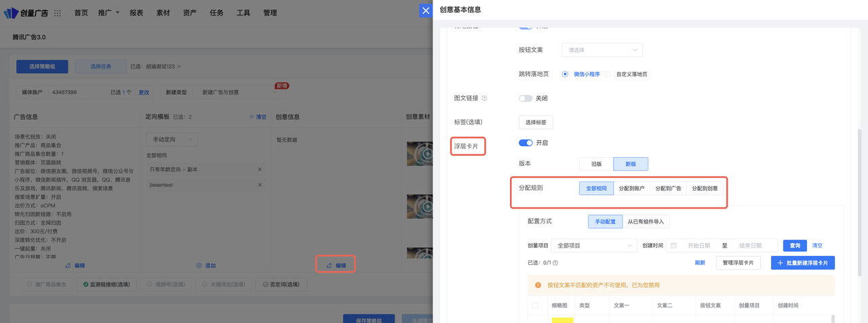868x323 pixels.
Task: Select 全部相同 allocation rule
Action: coord(597,188)
